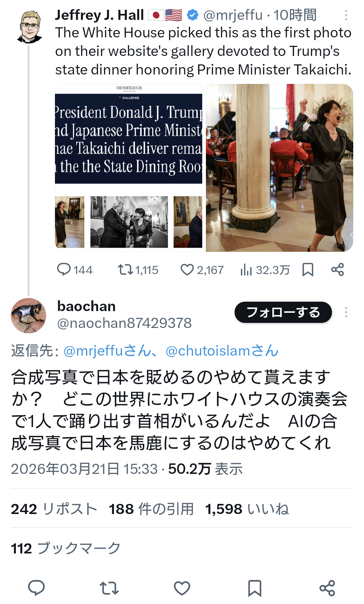This screenshot has width=364, height=604.
Task: Toggle bookmark on baochan's reply
Action: 255,588
